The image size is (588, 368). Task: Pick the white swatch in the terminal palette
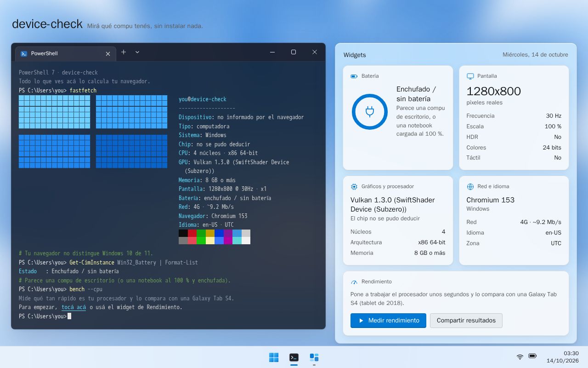click(246, 241)
